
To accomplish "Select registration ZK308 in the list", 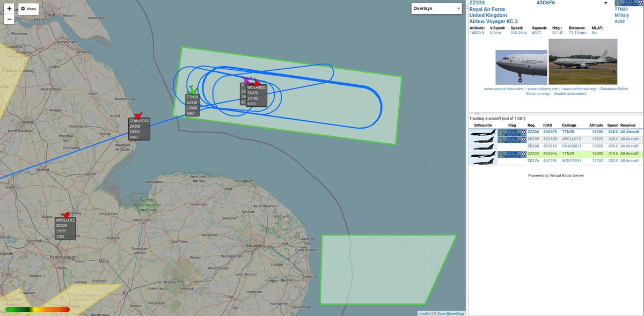I will pyautogui.click(x=533, y=146).
